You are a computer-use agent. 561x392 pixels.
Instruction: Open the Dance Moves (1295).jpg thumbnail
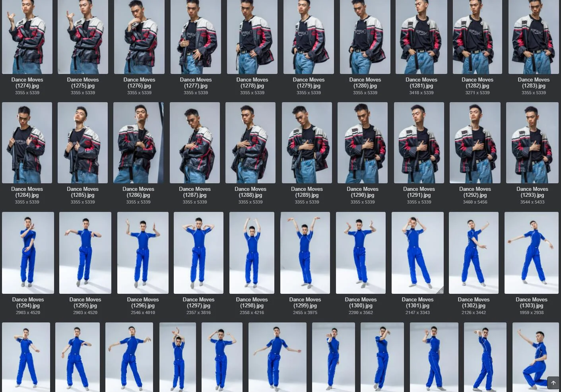85,253
